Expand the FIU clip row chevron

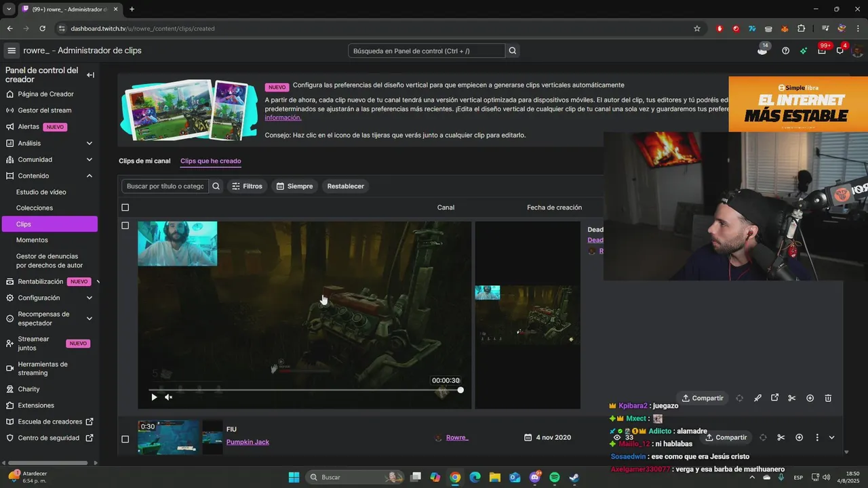832,438
